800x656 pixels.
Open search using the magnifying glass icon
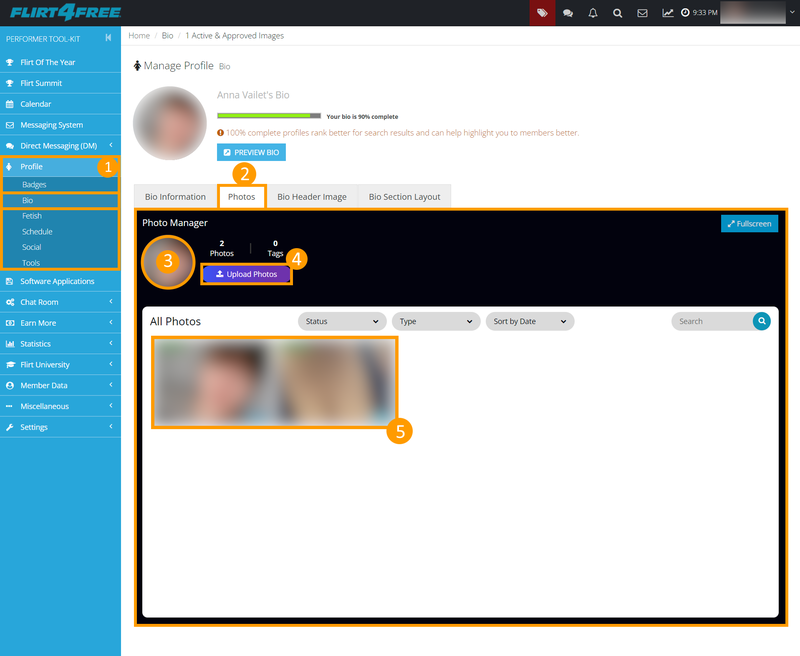617,13
